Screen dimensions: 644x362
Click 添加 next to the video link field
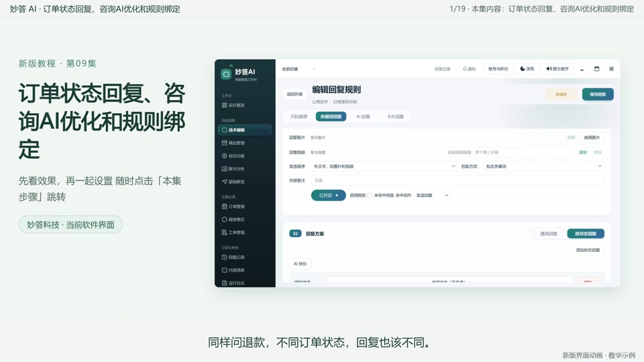[583, 152]
